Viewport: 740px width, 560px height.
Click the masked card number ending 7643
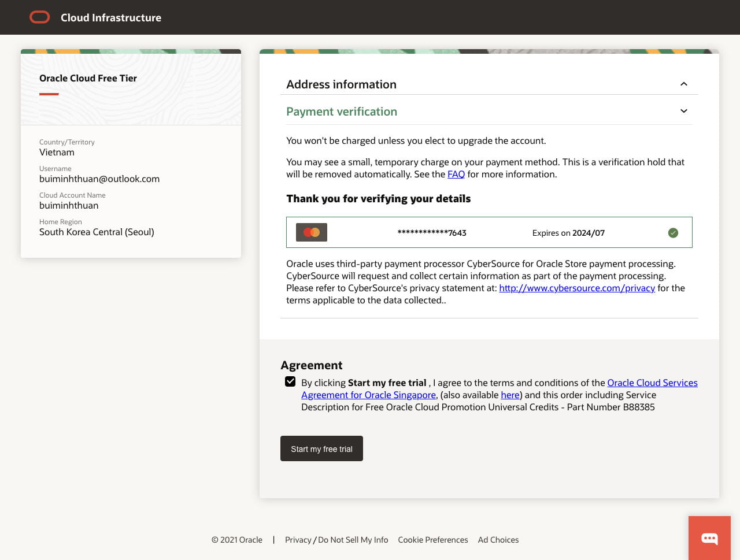point(432,233)
